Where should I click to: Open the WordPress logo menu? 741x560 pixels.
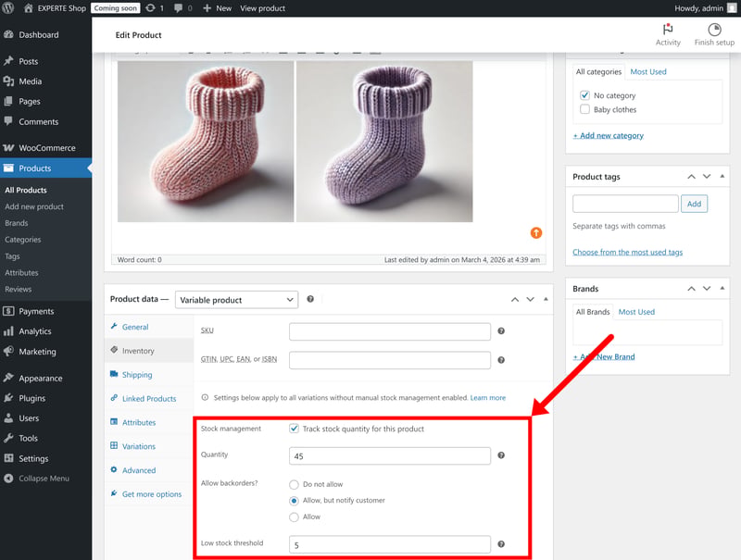point(8,8)
